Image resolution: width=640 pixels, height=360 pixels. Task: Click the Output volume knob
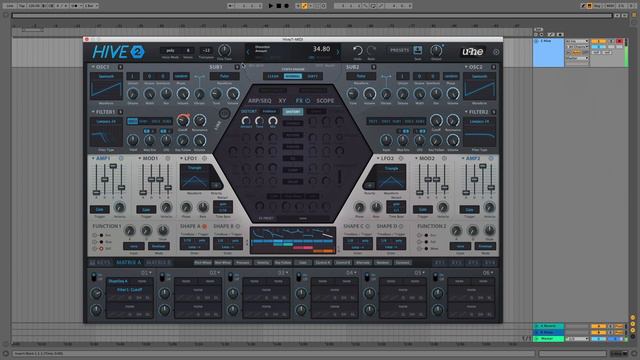pos(436,50)
